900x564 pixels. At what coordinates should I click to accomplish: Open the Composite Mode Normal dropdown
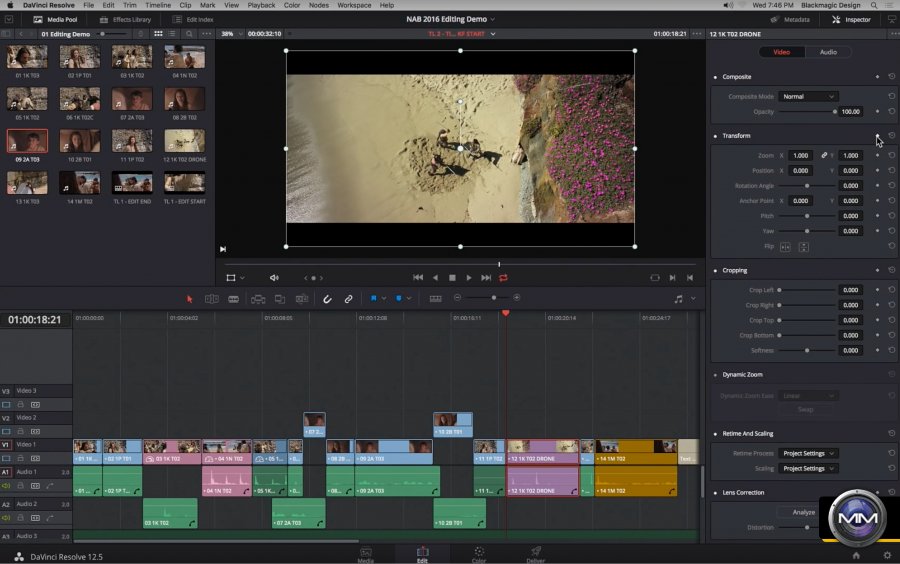(808, 96)
